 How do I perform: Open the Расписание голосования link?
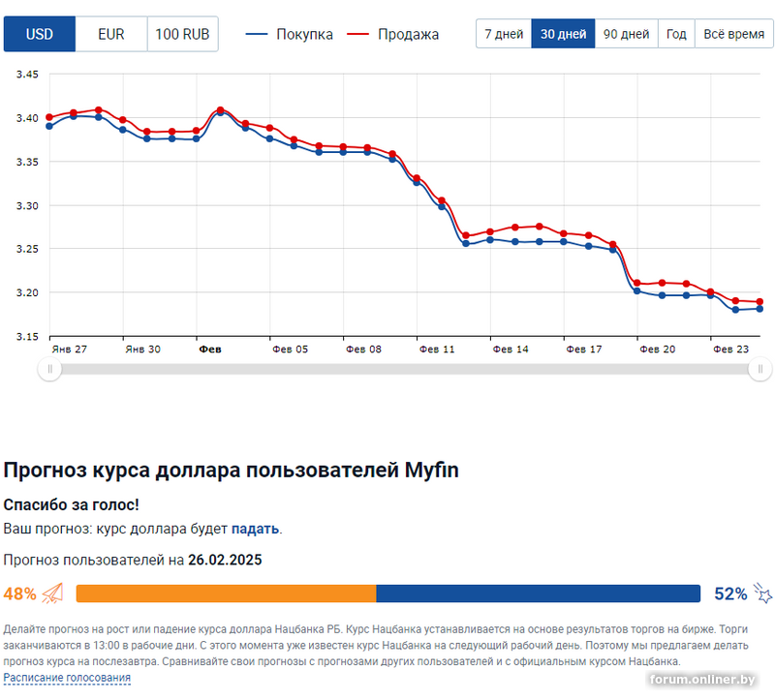coord(67,678)
